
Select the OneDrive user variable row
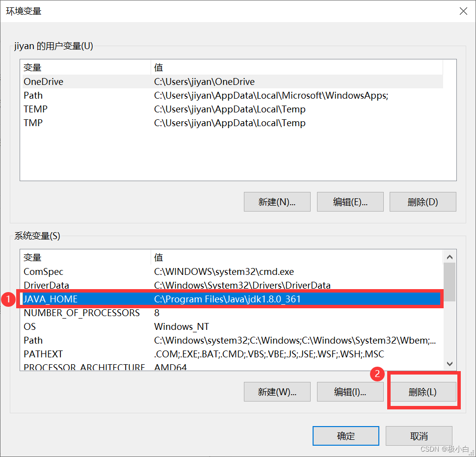[x=233, y=81]
